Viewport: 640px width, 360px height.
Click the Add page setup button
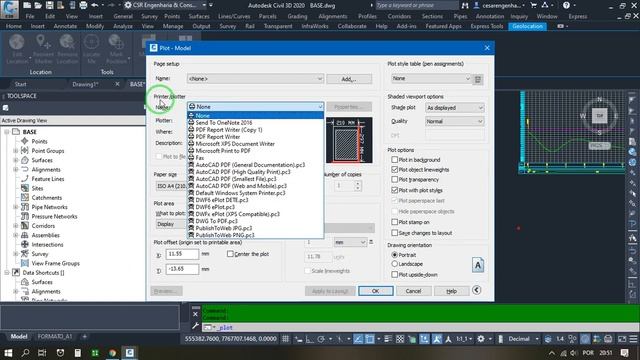click(x=349, y=79)
